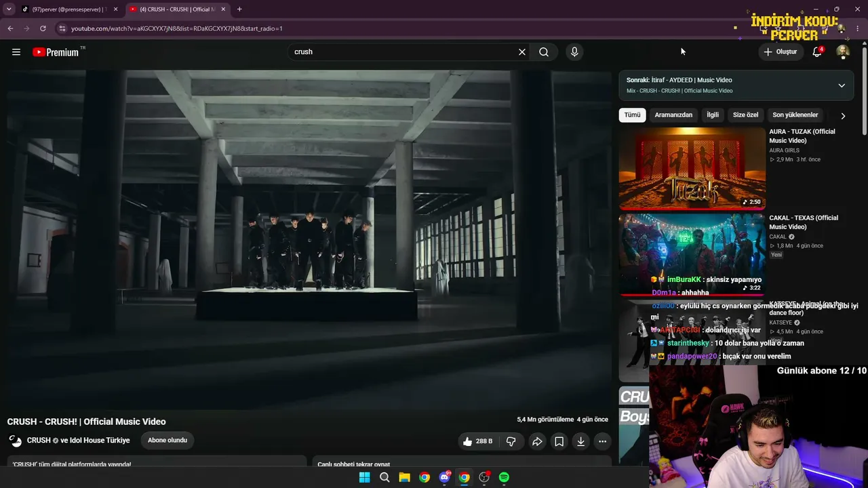868x488 pixels.
Task: Click the Oluştur create button
Action: (x=780, y=52)
